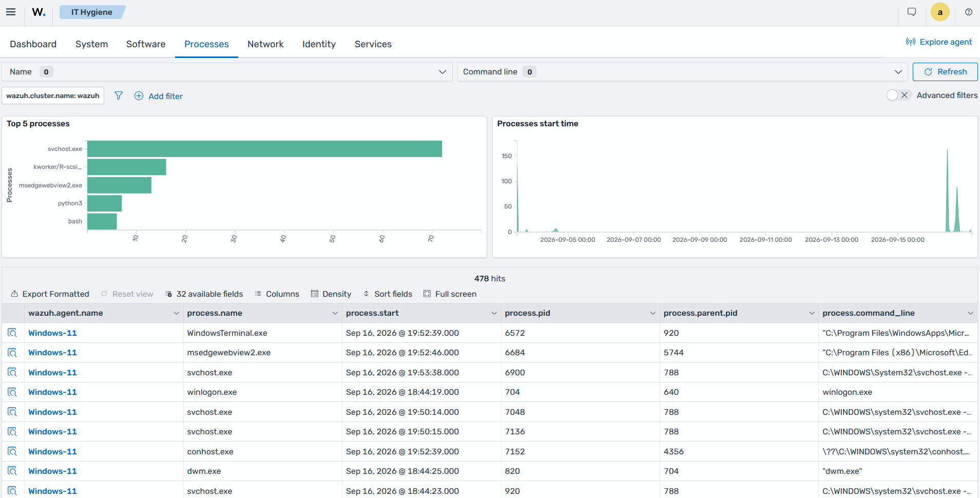The height and width of the screenshot is (498, 980).
Task: Click the filter funnel icon
Action: (119, 95)
